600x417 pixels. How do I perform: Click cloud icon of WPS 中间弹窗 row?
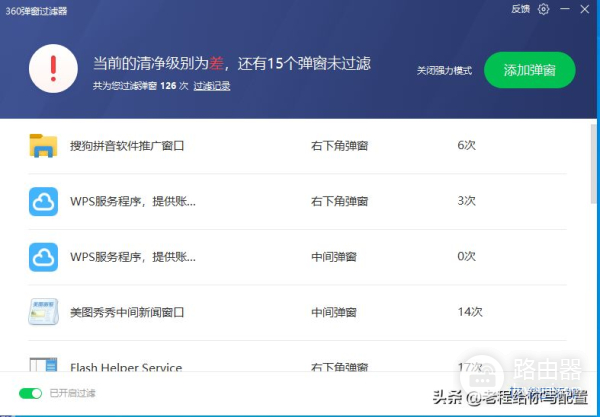(x=43, y=257)
